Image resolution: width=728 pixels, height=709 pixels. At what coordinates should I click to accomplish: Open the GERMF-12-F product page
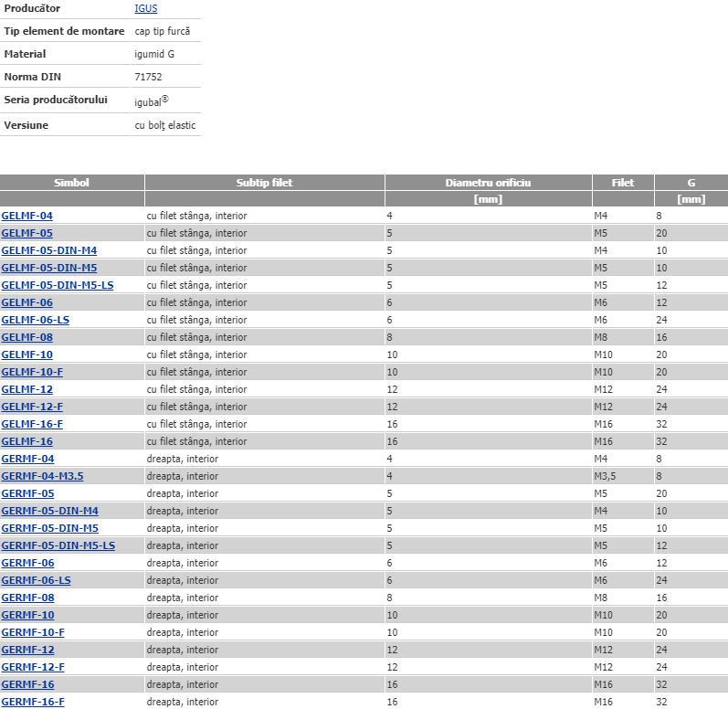point(33,667)
